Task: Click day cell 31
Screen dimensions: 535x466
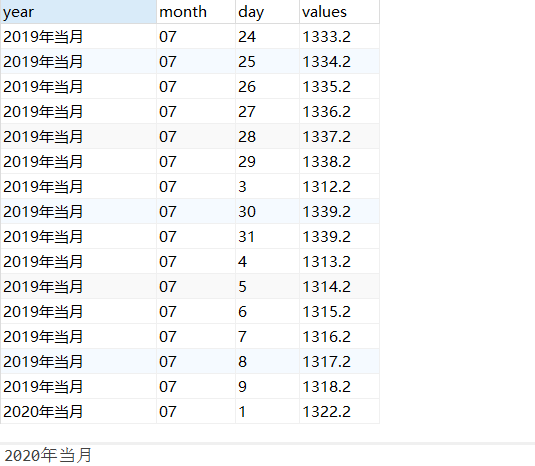Action: [x=268, y=236]
